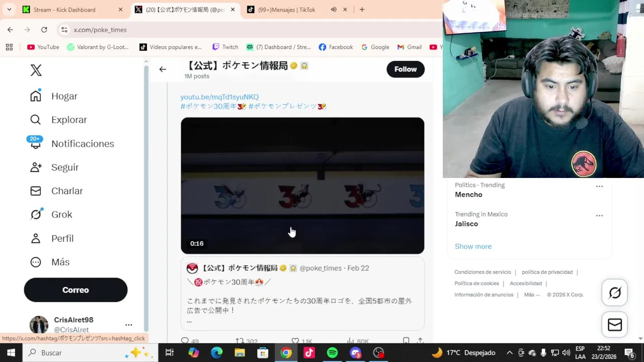Open the youtu.be/mqTd1syuNKQ link
The width and height of the screenshot is (644, 362).
tap(219, 97)
